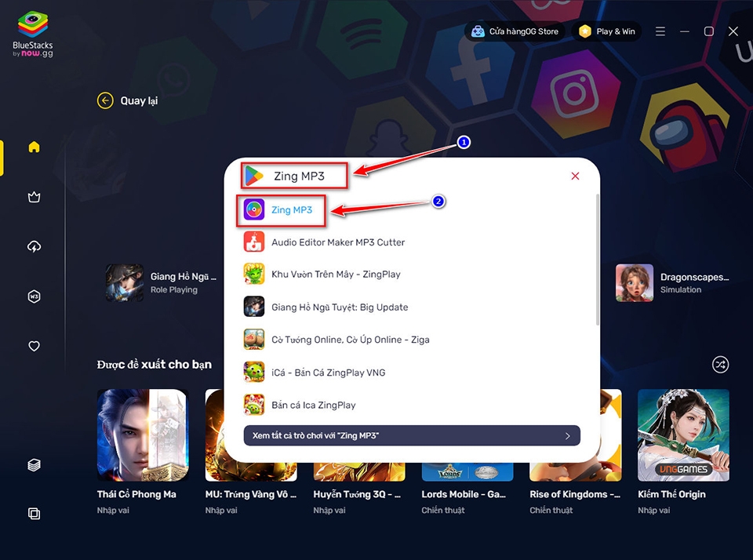Minimize the BlueStacks window
753x560 pixels.
[685, 31]
